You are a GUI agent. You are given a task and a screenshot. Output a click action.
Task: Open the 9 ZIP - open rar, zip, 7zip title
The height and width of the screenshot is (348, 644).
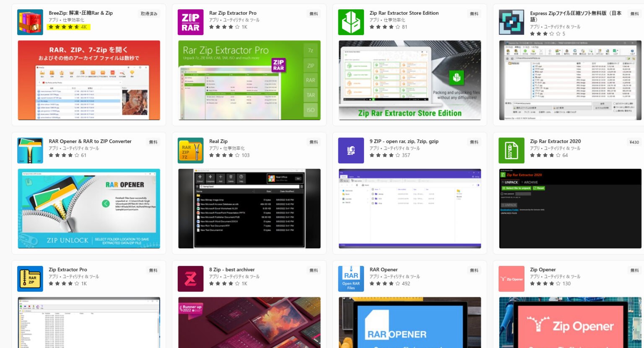(x=404, y=141)
